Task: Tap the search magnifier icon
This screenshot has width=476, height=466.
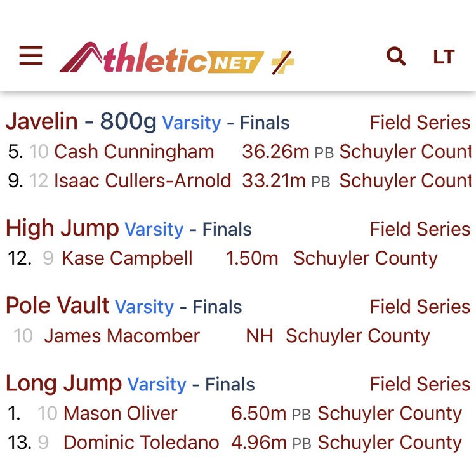Action: click(396, 57)
